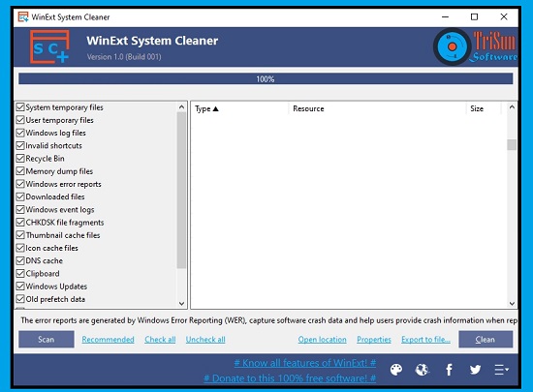Select Recommended items link
The width and height of the screenshot is (533, 392).
coord(109,340)
